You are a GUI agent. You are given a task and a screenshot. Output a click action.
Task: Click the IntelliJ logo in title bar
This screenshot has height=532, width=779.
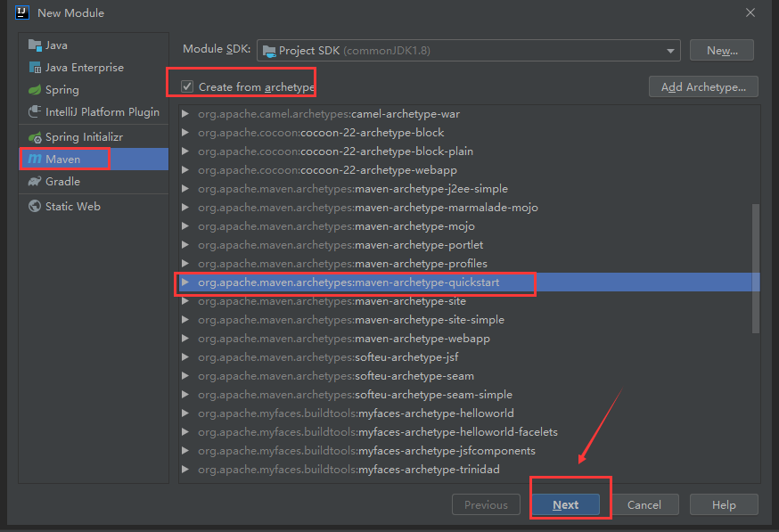click(22, 12)
